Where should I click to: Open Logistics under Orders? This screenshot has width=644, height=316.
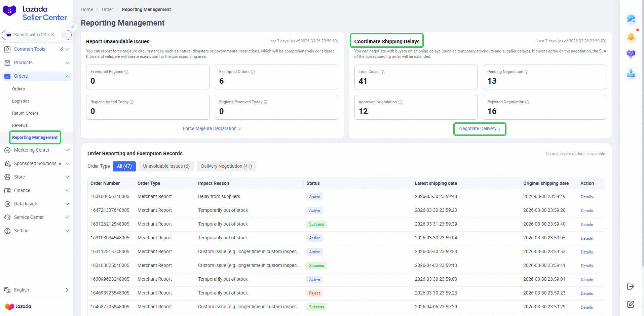tap(21, 101)
